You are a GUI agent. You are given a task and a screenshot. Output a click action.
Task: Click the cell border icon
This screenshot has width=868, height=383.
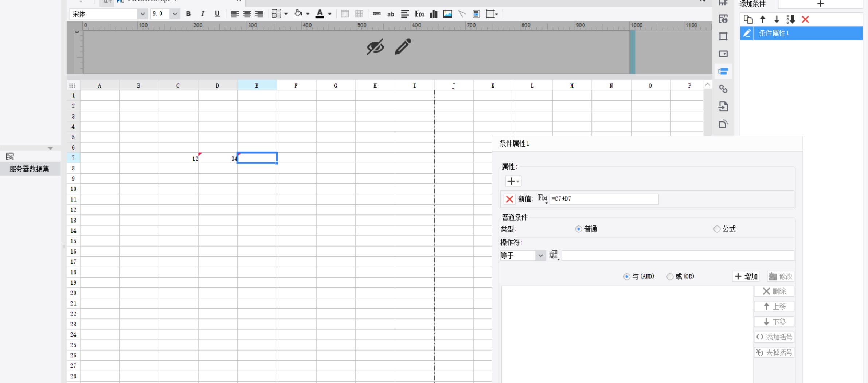click(276, 14)
